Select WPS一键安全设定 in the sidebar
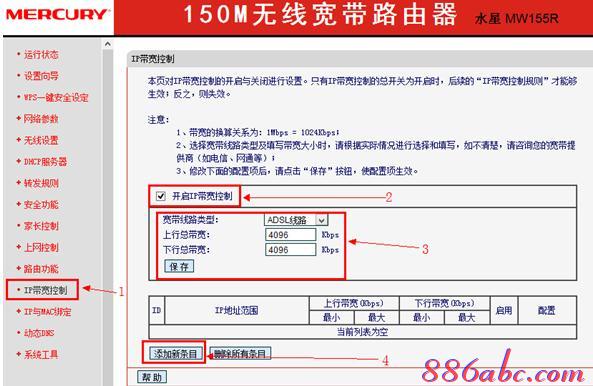 coord(56,98)
